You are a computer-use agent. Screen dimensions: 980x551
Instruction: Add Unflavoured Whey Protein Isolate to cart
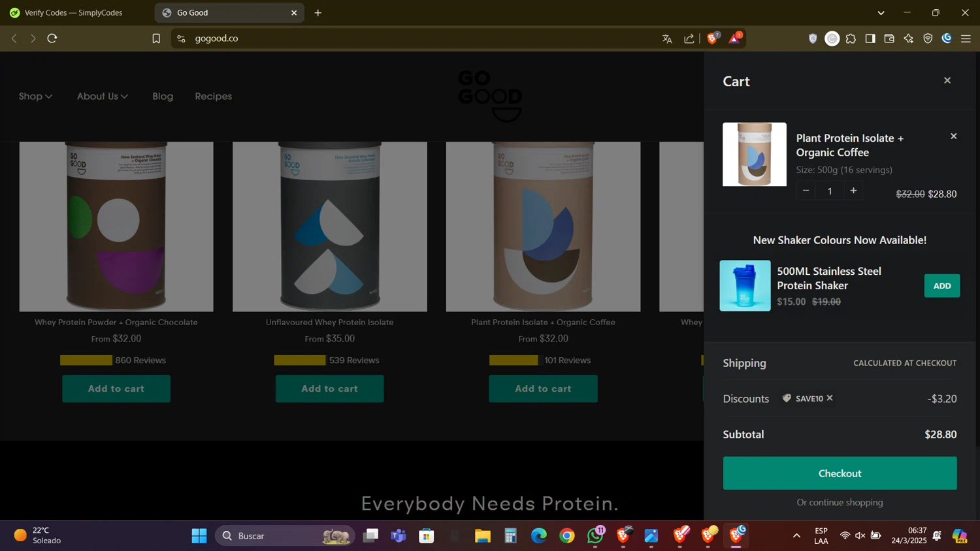(x=329, y=388)
